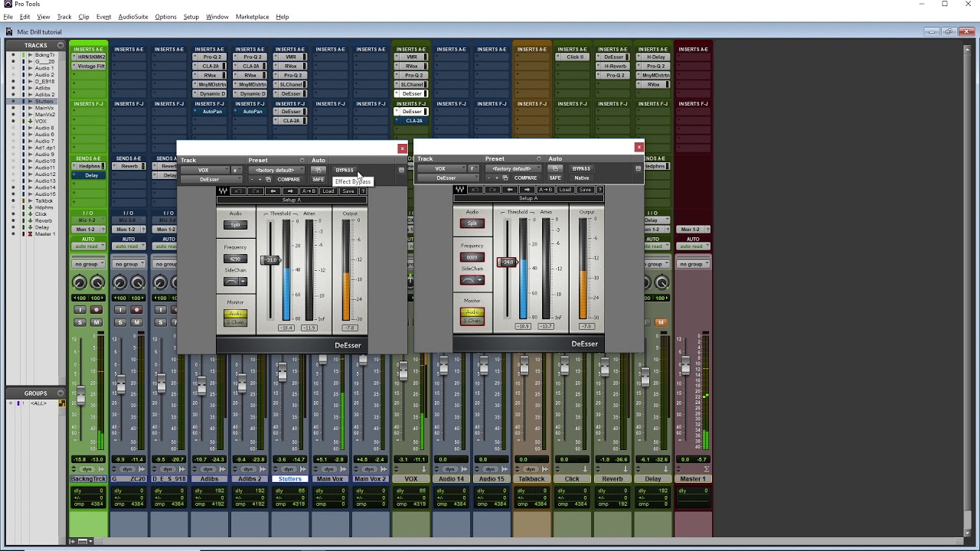Unmute the Delay channel orange M button

(661, 322)
